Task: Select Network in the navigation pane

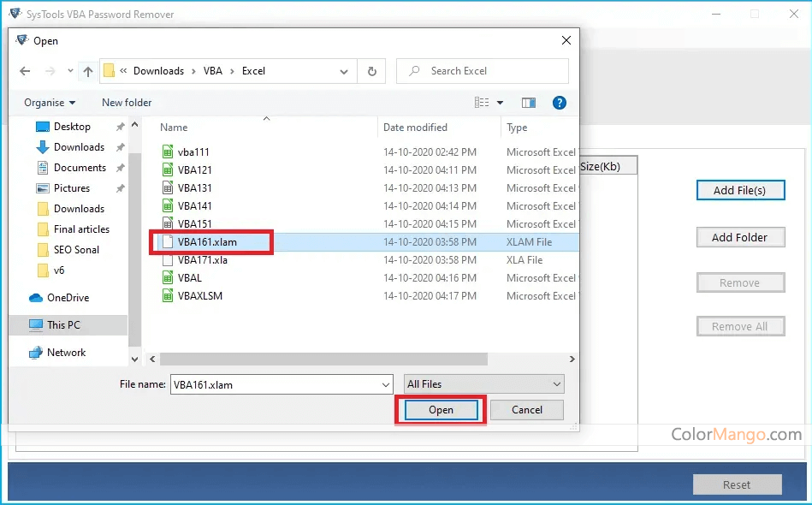Action: click(66, 352)
